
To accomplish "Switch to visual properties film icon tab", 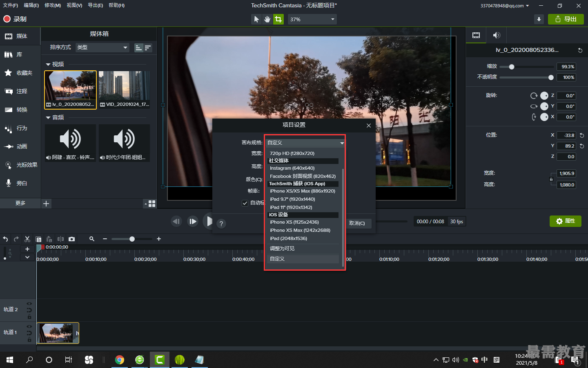I will click(x=476, y=35).
